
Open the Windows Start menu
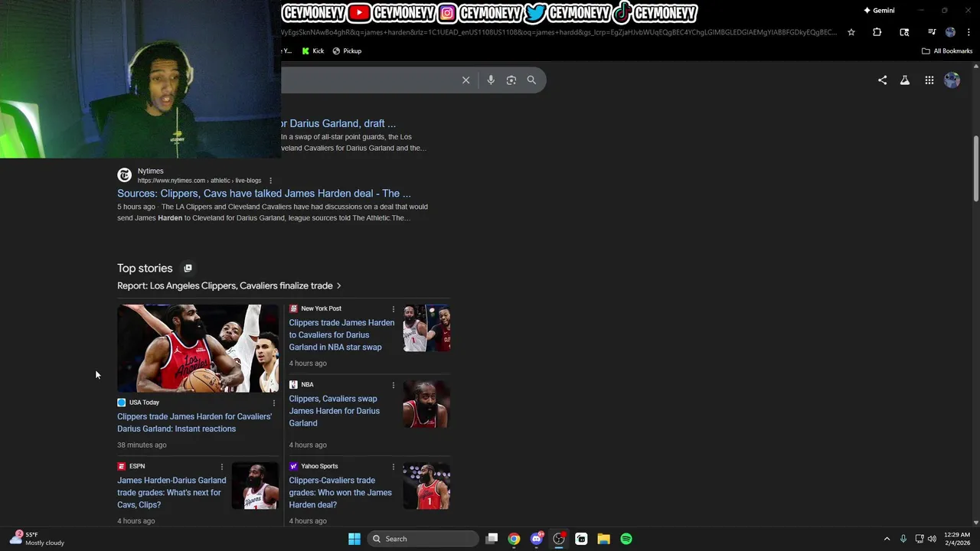[354, 539]
